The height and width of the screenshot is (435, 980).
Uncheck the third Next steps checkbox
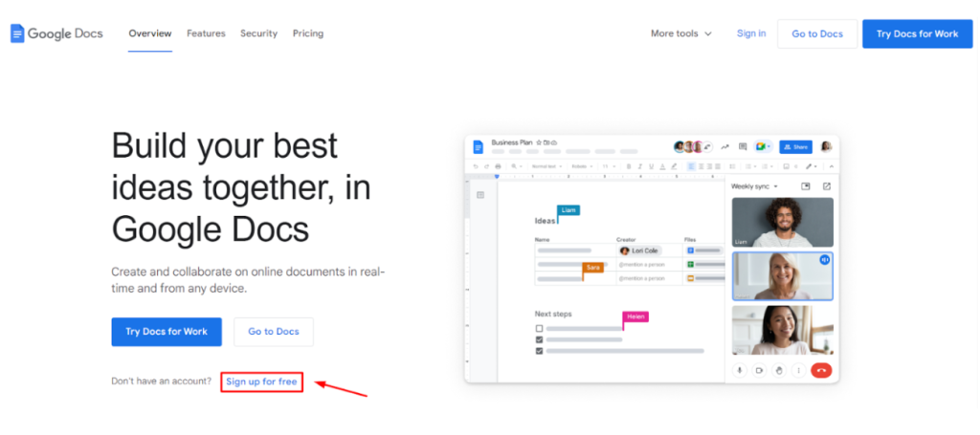coord(540,351)
